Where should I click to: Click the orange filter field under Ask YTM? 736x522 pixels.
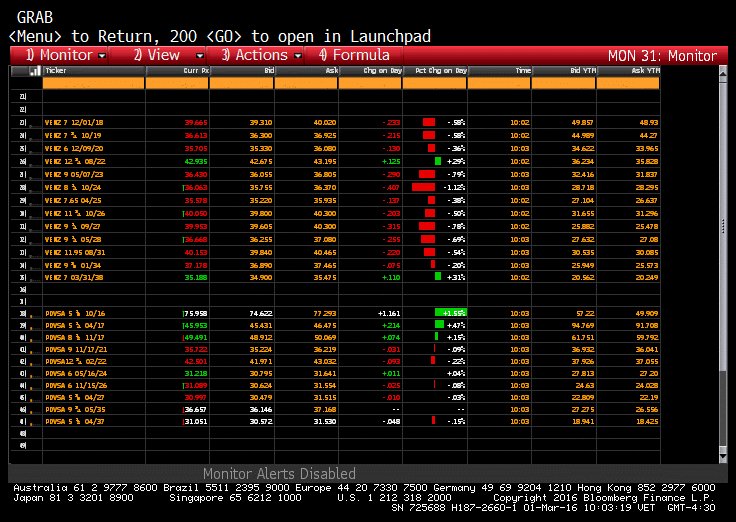tap(628, 83)
